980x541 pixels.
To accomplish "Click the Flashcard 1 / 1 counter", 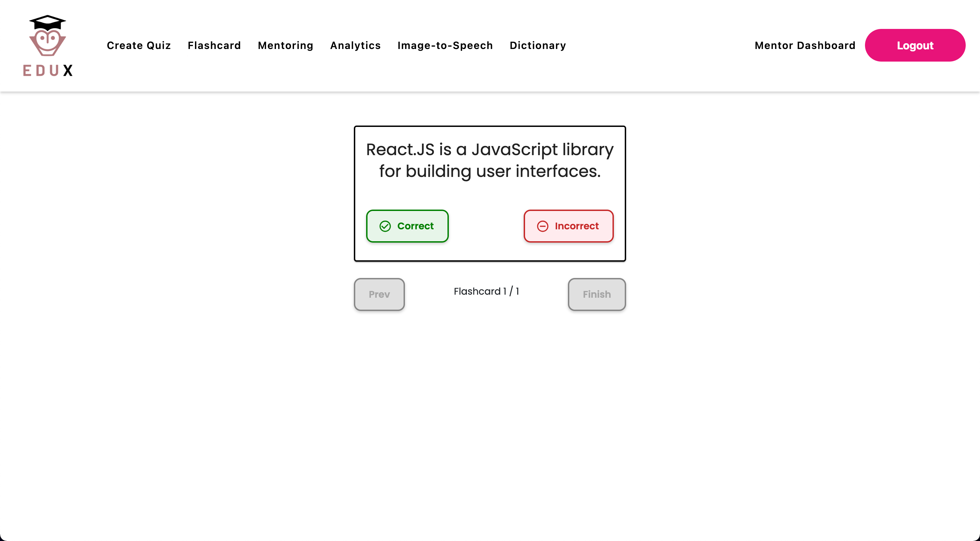I will pyautogui.click(x=486, y=291).
